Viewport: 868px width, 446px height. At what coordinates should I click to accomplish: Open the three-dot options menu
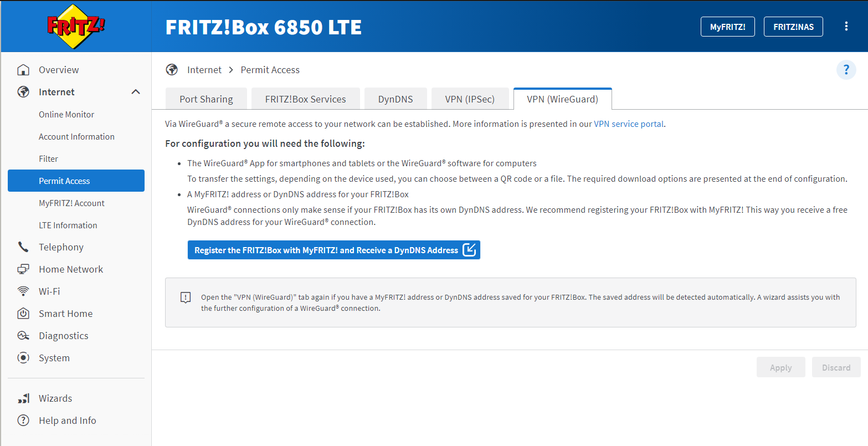(x=846, y=27)
